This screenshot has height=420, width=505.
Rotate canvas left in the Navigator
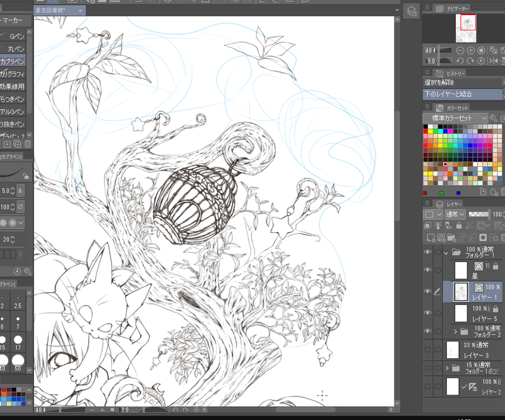pyautogui.click(x=460, y=61)
